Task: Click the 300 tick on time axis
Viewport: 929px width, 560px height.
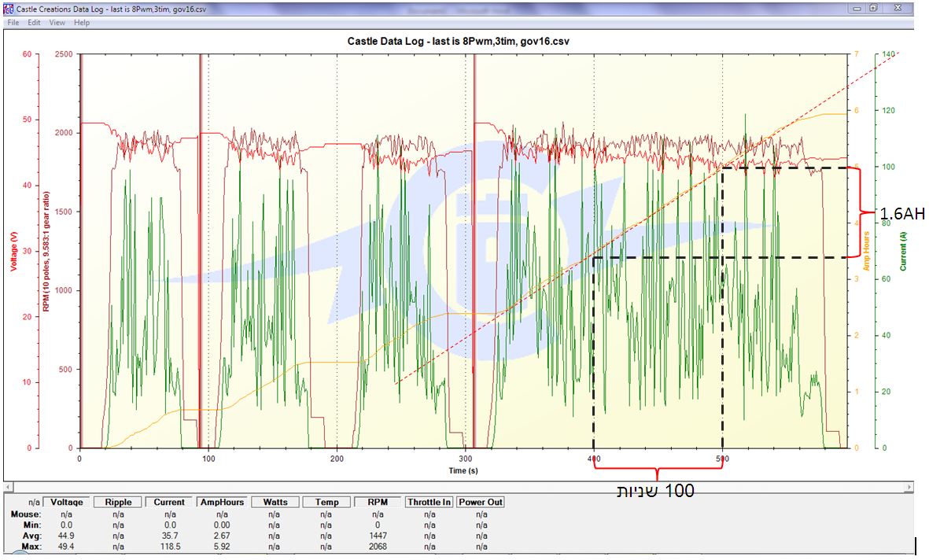Action: (x=466, y=459)
